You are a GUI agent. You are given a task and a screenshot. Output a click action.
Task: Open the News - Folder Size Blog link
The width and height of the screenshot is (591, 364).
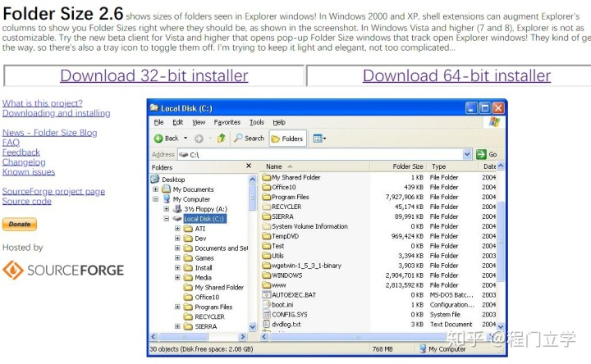pyautogui.click(x=49, y=133)
